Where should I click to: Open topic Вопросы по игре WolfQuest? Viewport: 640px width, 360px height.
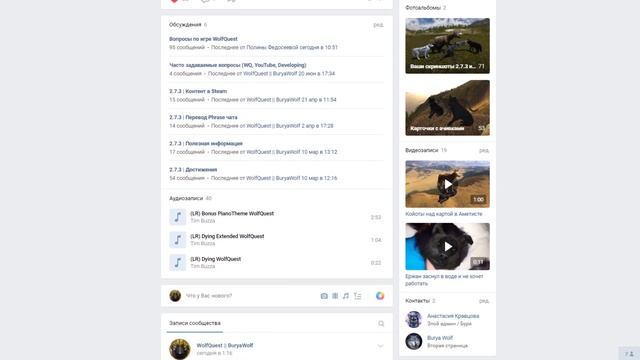203,39
